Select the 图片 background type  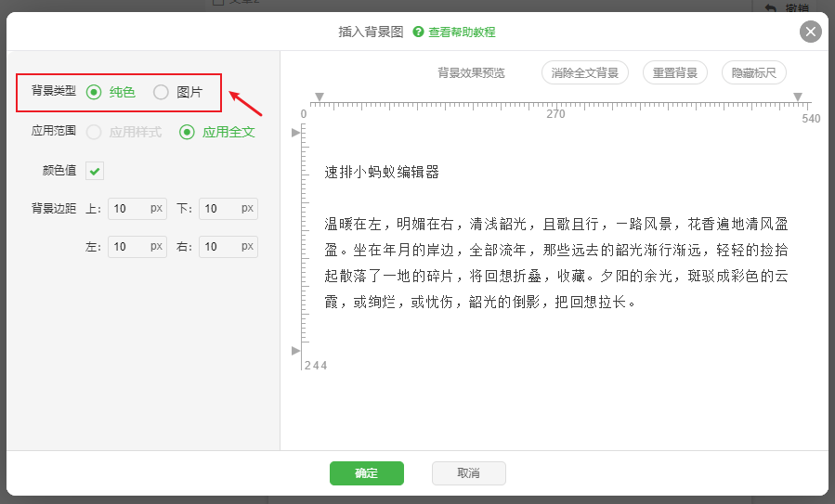(162, 92)
